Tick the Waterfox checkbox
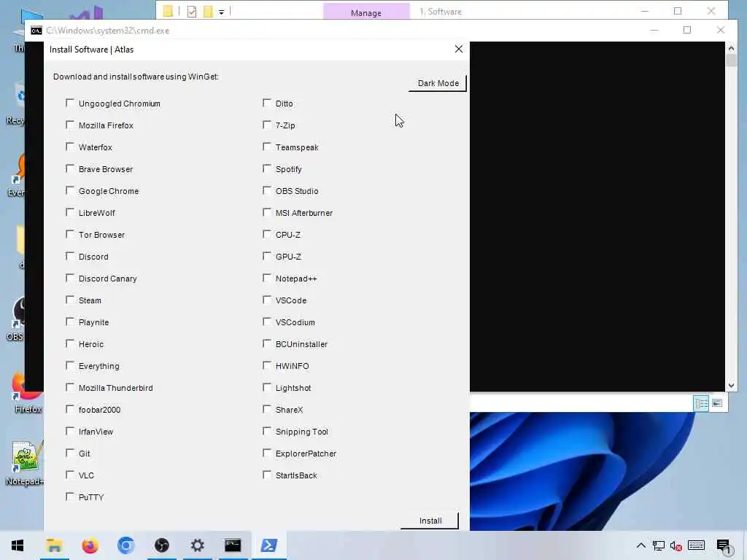Image resolution: width=747 pixels, height=560 pixels. 70,147
